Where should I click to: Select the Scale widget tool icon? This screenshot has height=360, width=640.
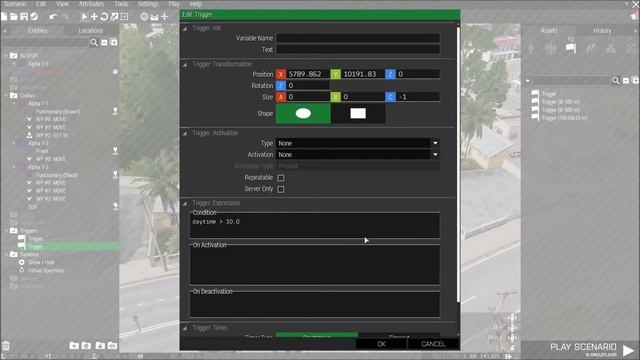114,16
